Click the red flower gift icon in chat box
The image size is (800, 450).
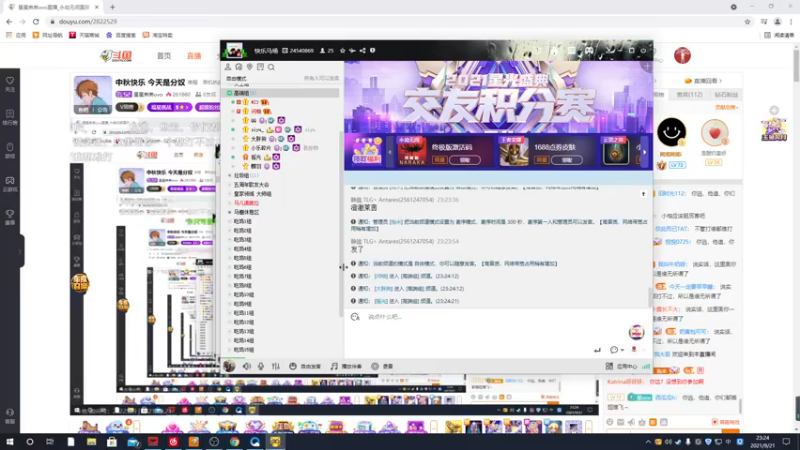point(634,349)
